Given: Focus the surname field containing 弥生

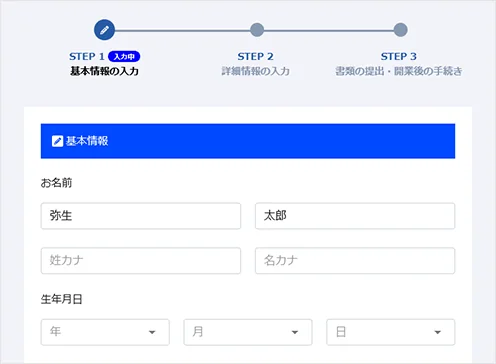Looking at the screenshot, I should point(141,216).
